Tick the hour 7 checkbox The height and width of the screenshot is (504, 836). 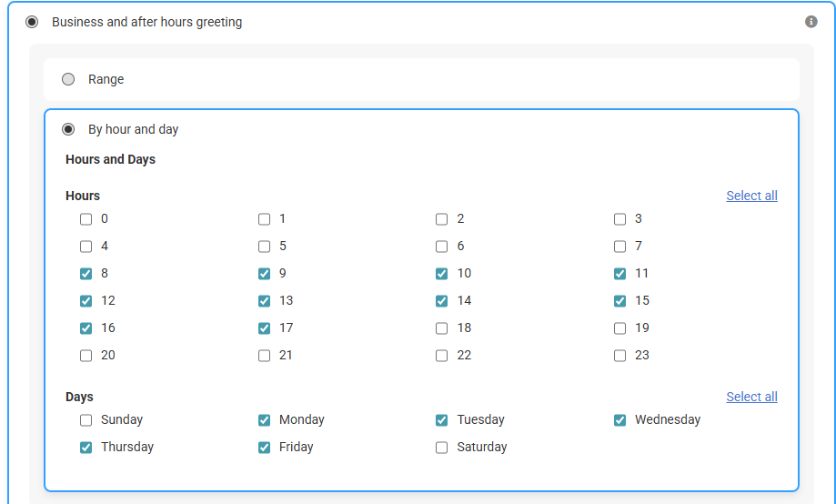pyautogui.click(x=619, y=247)
